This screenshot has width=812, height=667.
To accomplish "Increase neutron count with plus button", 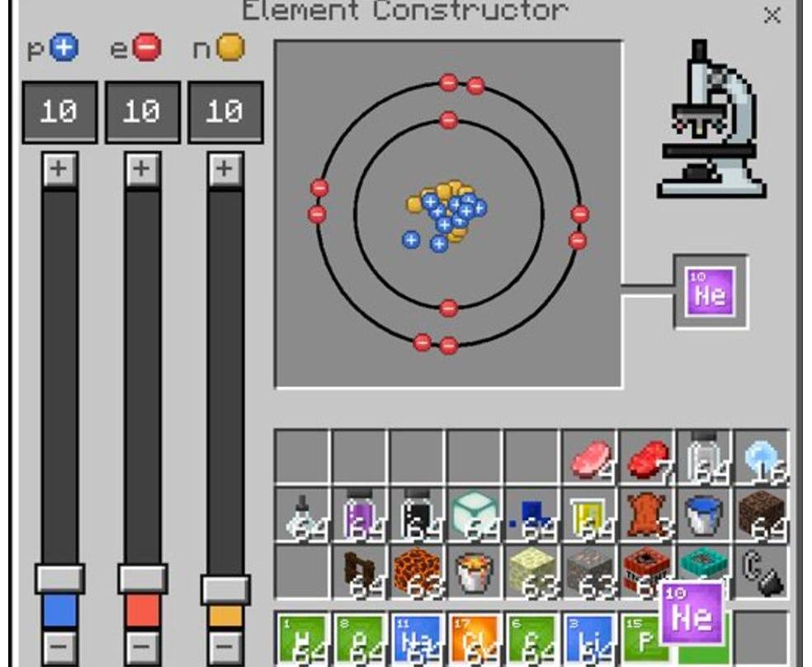I will point(224,170).
